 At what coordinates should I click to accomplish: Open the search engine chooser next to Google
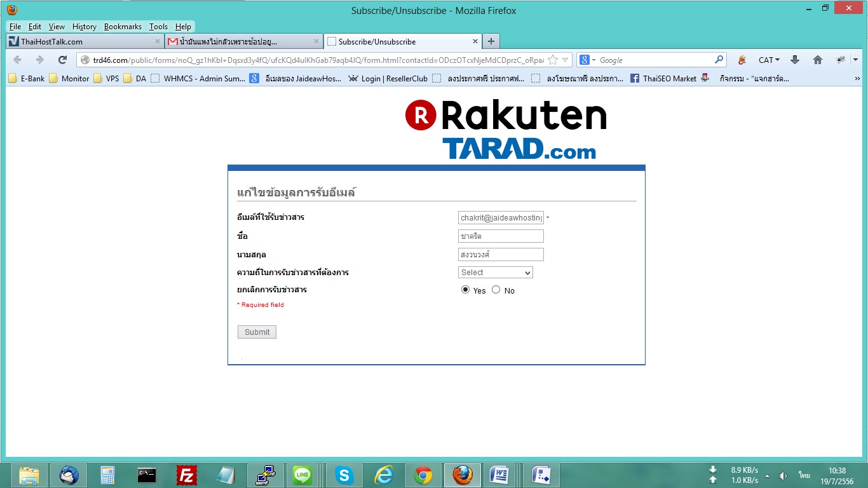click(588, 60)
